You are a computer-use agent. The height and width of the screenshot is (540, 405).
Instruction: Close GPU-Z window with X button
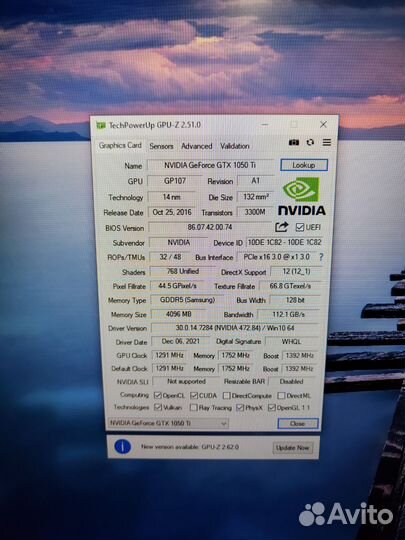point(323,124)
